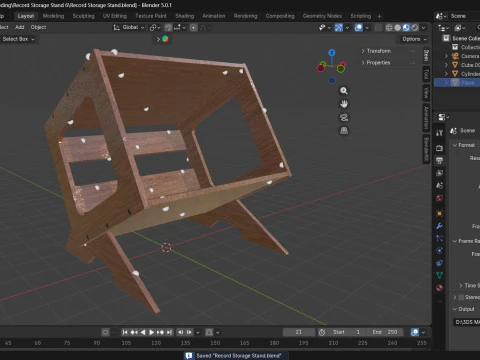Toggle show overlays button
This screenshot has height=360, width=480.
(x=359, y=27)
